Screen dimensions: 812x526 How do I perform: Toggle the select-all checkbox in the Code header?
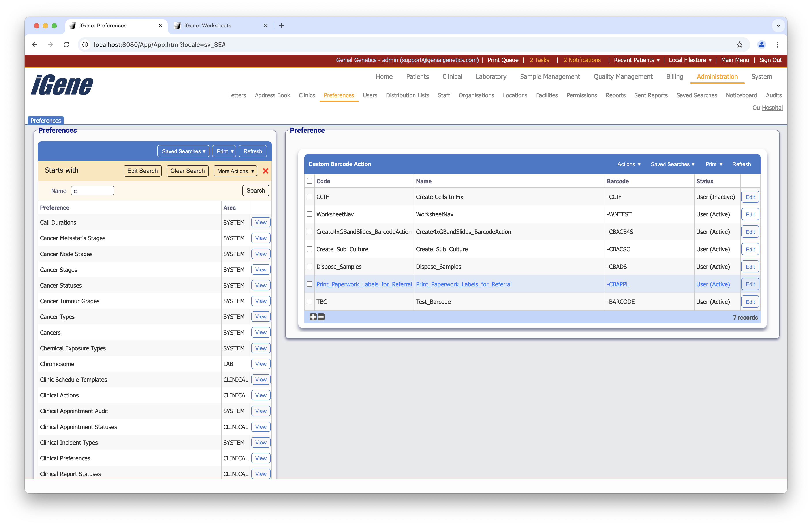[309, 181]
